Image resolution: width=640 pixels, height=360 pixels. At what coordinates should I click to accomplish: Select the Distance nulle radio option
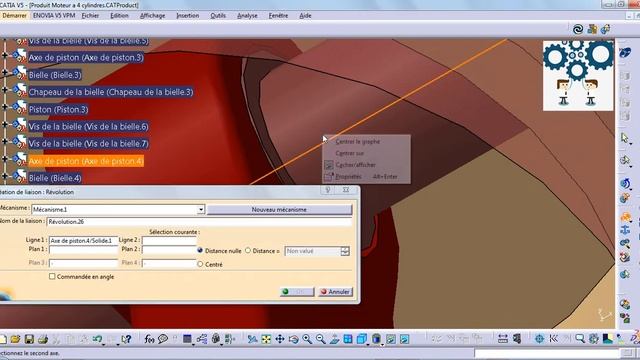coord(200,250)
